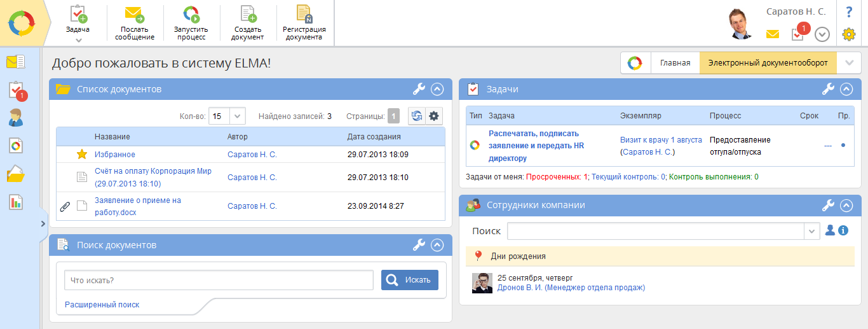
Task: Click the Что искать search input field
Action: (x=219, y=280)
